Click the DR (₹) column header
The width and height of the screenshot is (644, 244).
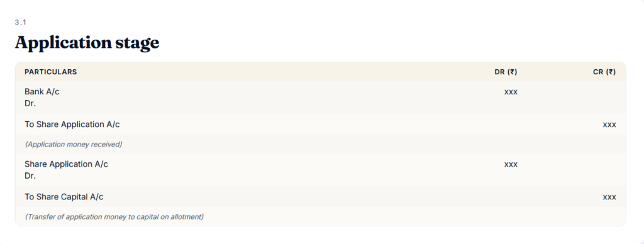point(506,72)
